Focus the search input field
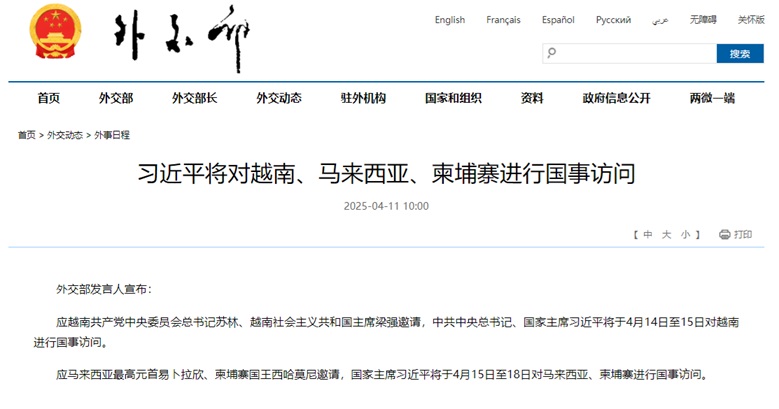This screenshot has width=779, height=409. point(629,53)
